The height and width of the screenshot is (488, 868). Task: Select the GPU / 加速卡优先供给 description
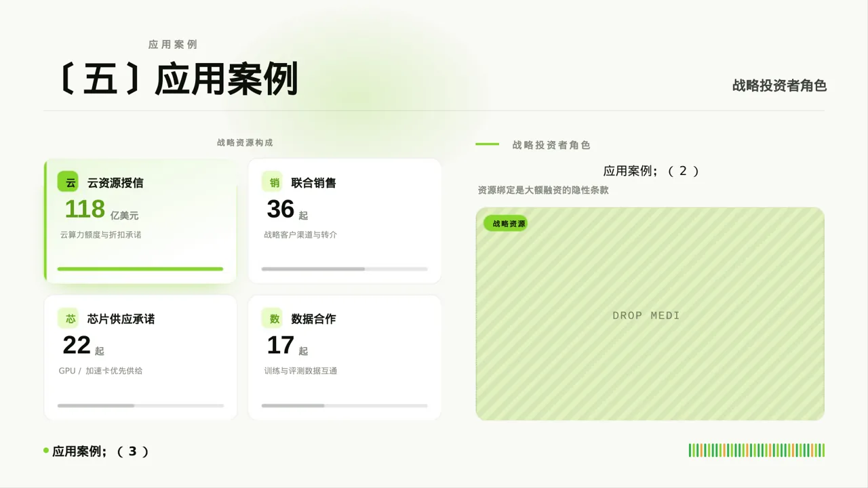100,371
